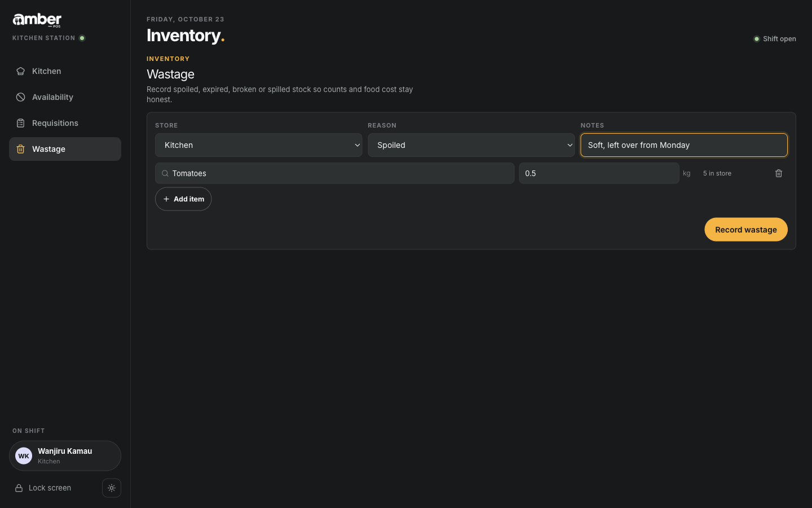Click the 'kg' unit label
The image size is (812, 508).
click(686, 173)
